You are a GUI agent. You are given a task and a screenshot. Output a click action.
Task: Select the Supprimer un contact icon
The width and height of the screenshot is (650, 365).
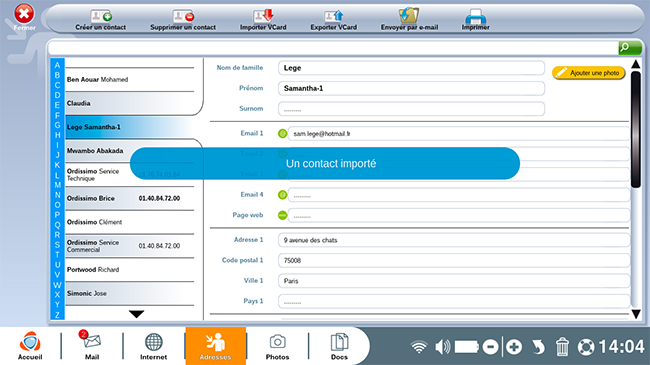pyautogui.click(x=183, y=16)
